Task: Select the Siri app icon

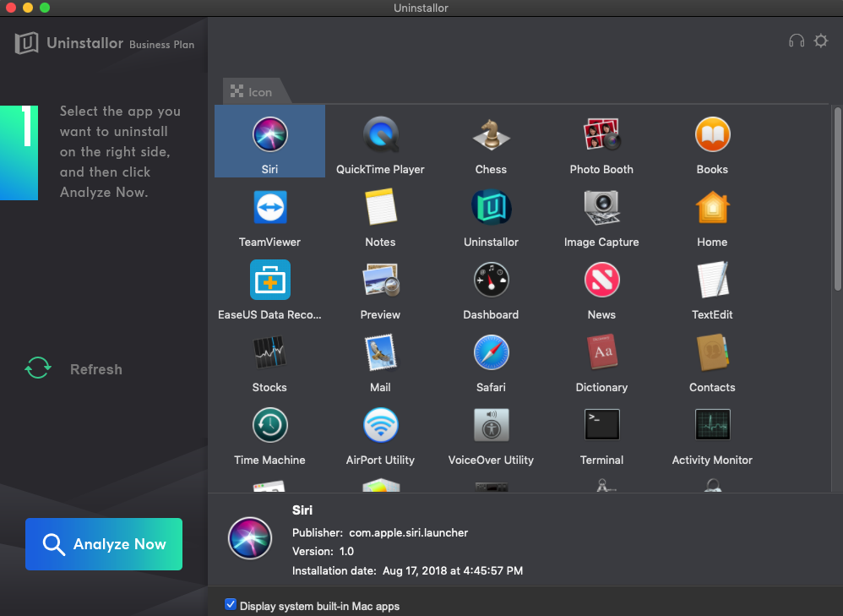Action: (270, 134)
